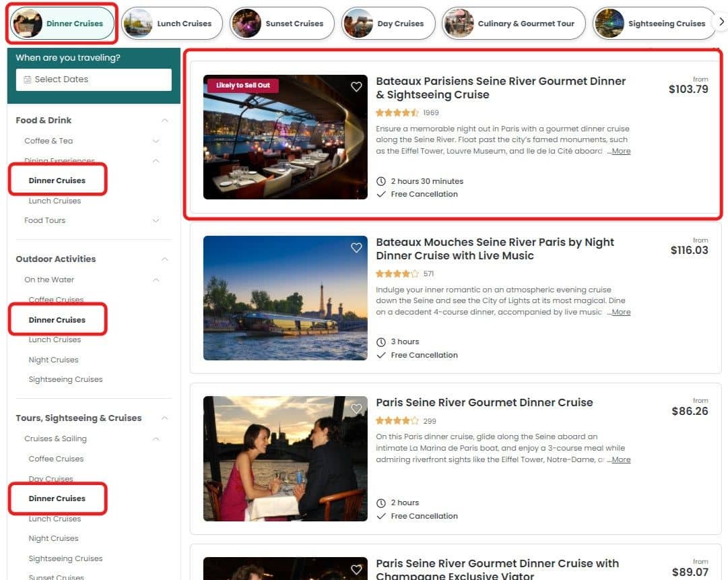Choose Sightseeing Cruises under On the Water

coord(65,379)
